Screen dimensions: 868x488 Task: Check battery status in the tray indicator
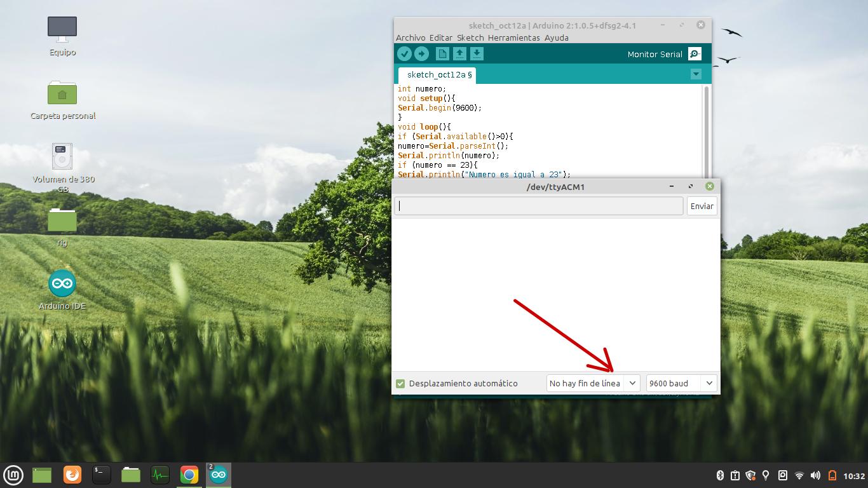pos(833,475)
